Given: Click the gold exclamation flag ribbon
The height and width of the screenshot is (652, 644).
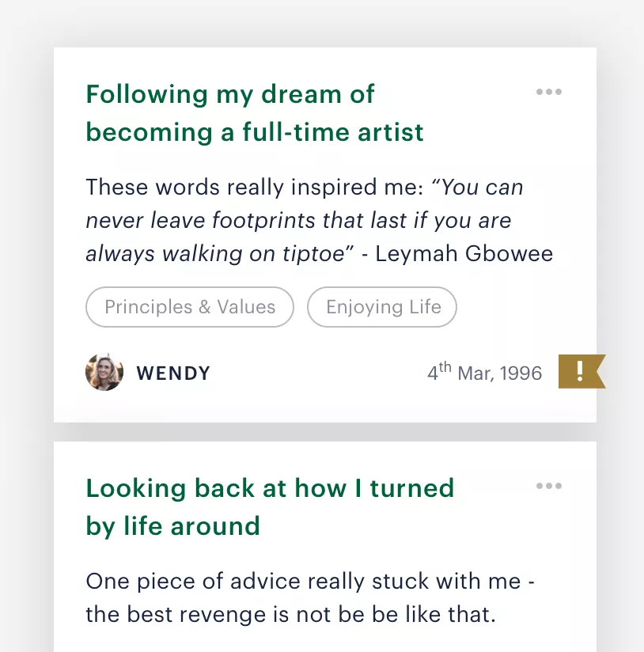Looking at the screenshot, I should point(581,371).
